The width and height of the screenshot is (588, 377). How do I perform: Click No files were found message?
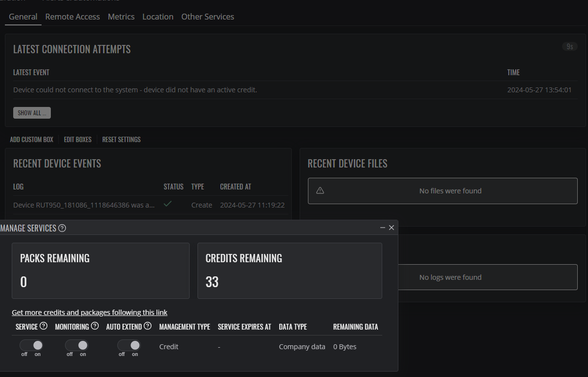pos(450,191)
